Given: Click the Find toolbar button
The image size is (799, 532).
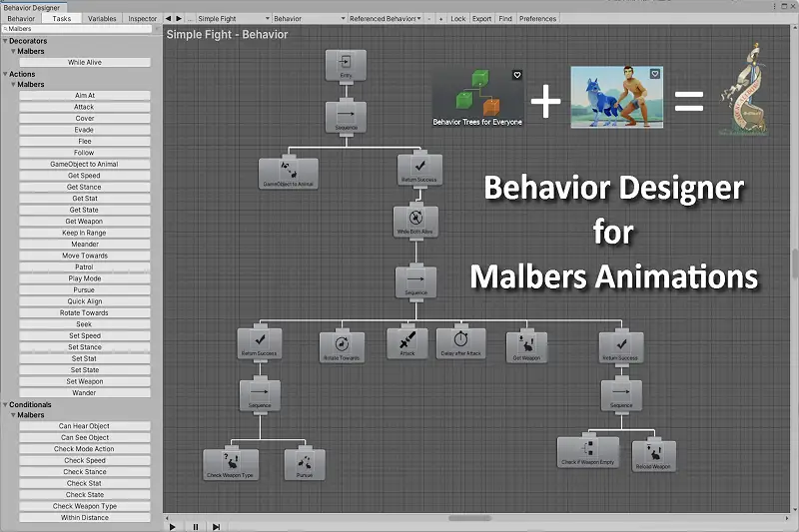Looking at the screenshot, I should (505, 18).
